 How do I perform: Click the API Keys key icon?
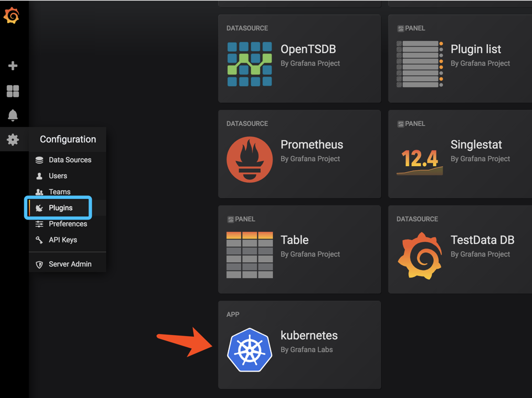[39, 240]
